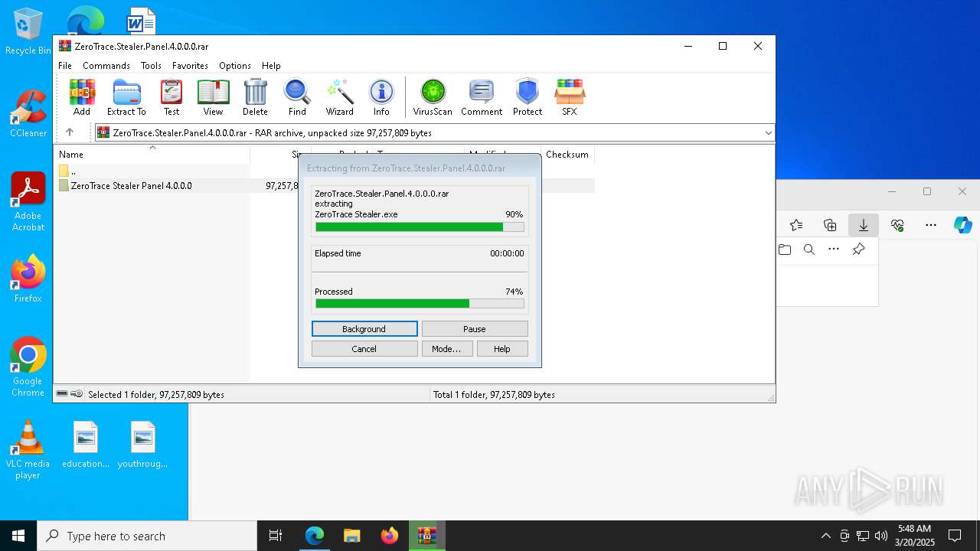
Task: Pin the Edge downloads panel
Action: (858, 249)
